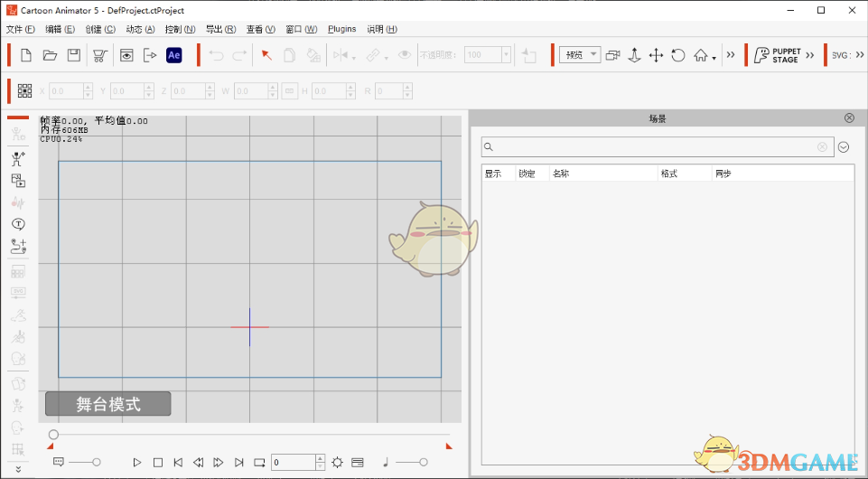Expand the SVG toolbar chevrons
The height and width of the screenshot is (479, 868).
tap(860, 55)
